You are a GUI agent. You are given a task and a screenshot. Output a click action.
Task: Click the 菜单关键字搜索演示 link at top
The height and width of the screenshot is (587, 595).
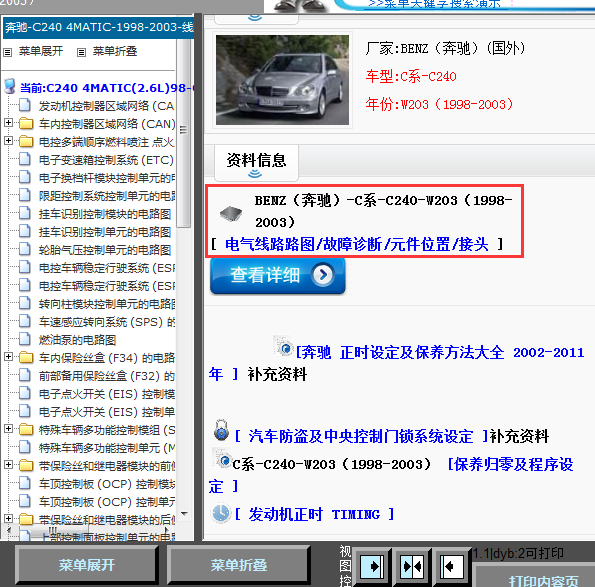pyautogui.click(x=434, y=4)
